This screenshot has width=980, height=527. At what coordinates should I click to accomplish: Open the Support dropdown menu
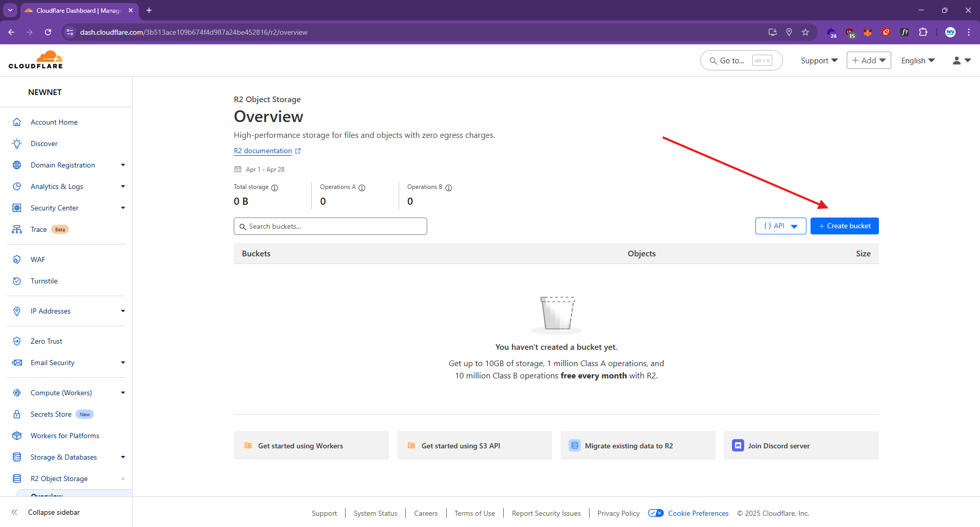819,60
